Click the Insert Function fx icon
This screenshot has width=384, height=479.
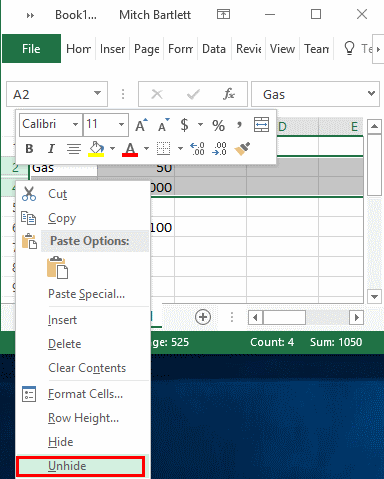(x=229, y=94)
